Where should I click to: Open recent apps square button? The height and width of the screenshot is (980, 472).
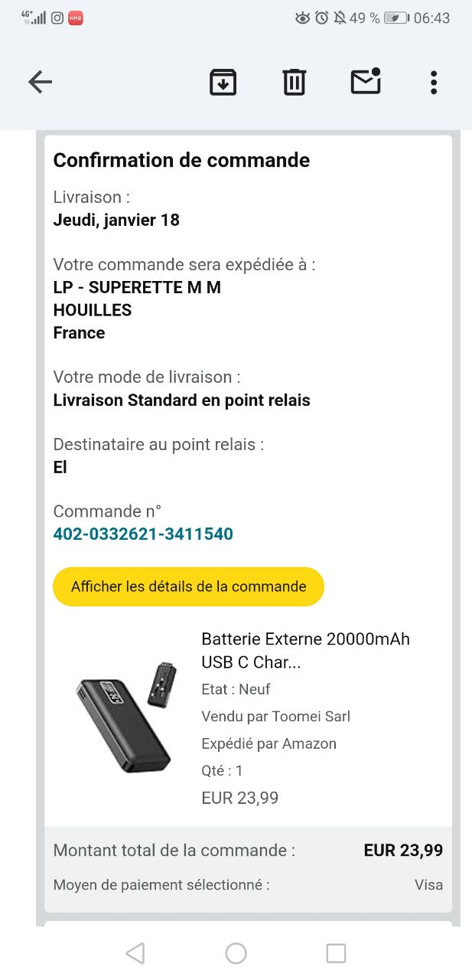coord(336,953)
